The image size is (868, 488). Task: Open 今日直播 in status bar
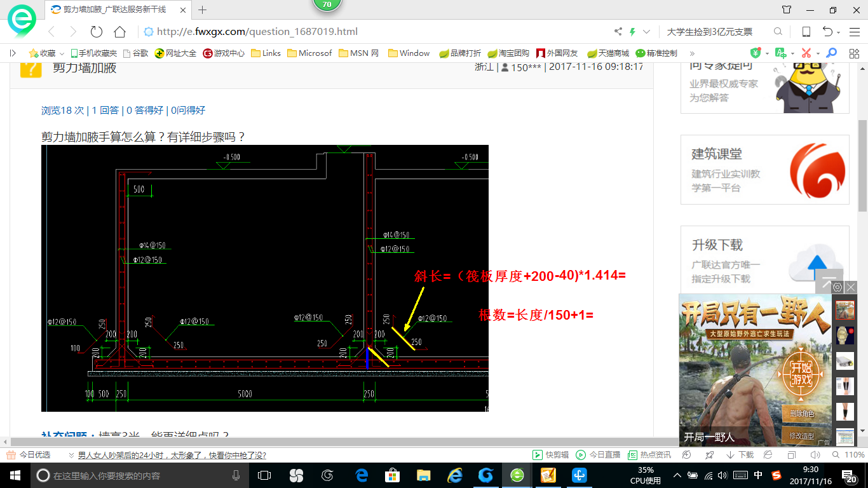coord(598,455)
